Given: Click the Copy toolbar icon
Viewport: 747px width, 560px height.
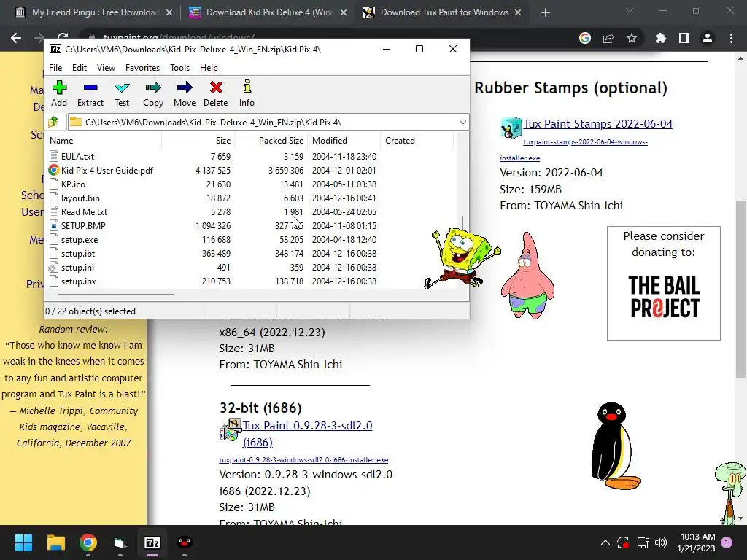Looking at the screenshot, I should [153, 94].
